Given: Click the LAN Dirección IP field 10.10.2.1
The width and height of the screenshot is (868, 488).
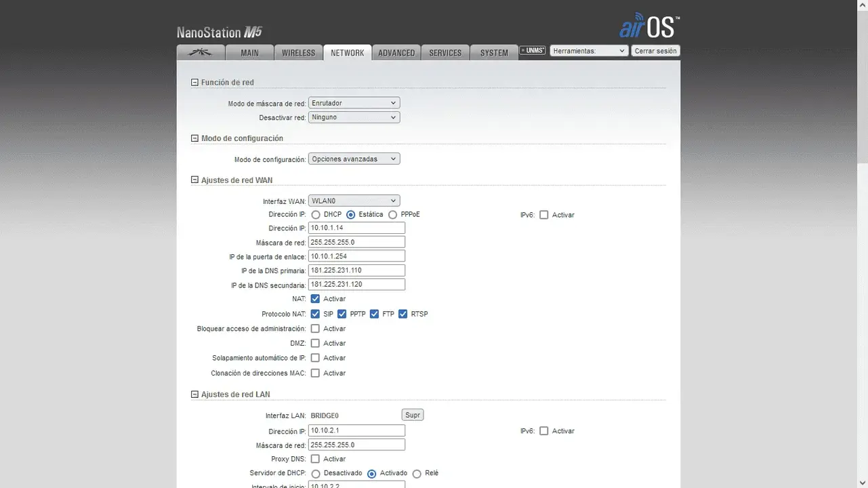Looking at the screenshot, I should pos(356,430).
